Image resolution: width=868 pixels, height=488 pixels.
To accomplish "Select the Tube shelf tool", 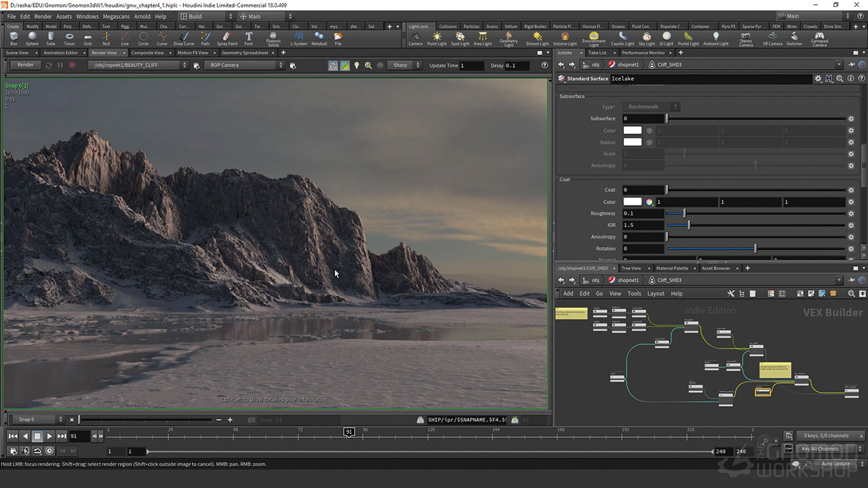I will click(x=51, y=39).
